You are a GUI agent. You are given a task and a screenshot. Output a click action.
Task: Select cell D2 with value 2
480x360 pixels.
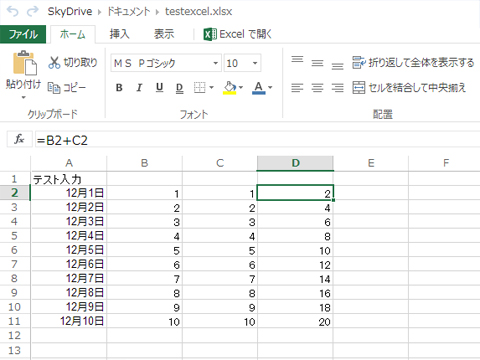[x=295, y=193]
